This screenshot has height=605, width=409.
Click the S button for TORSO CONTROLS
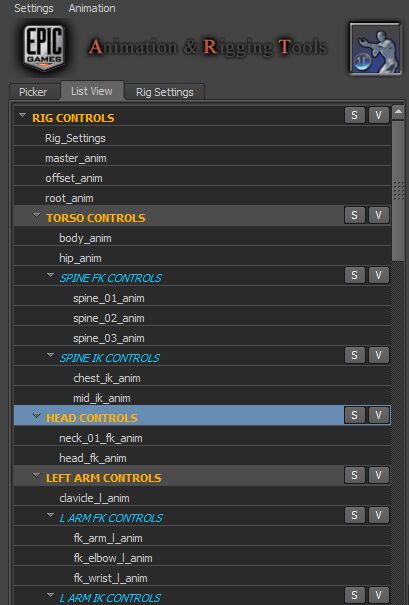point(355,215)
